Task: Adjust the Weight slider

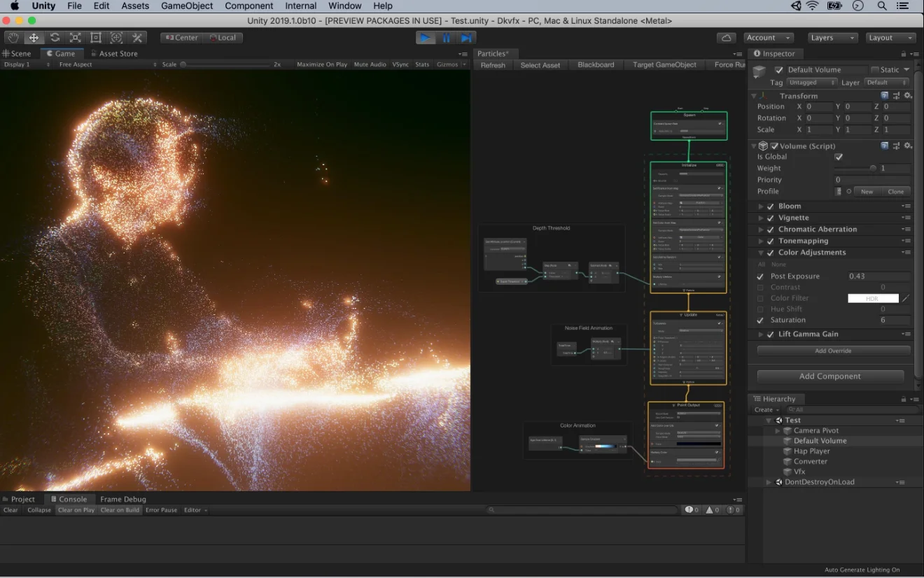Action: [855, 168]
